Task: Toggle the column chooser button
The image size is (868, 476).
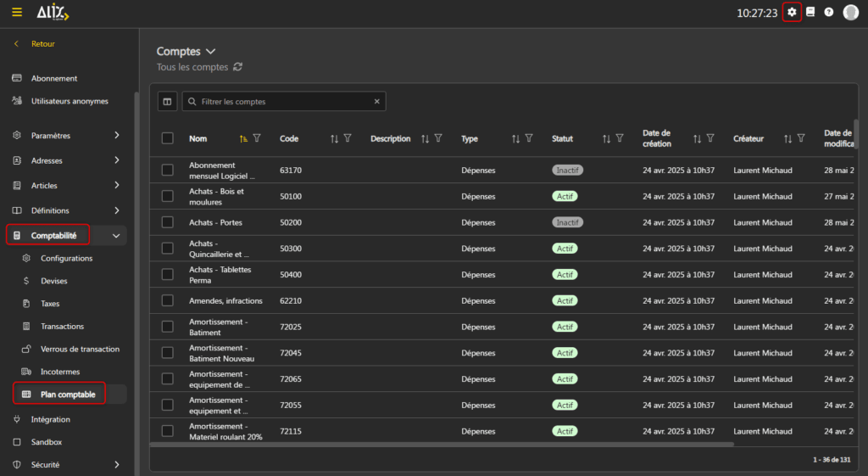Action: 168,102
